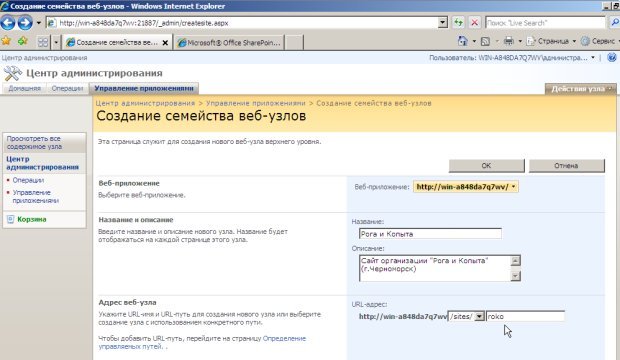Viewport: 620px width, 360px height.
Task: Stop loading with the red X icon
Action: click(474, 23)
